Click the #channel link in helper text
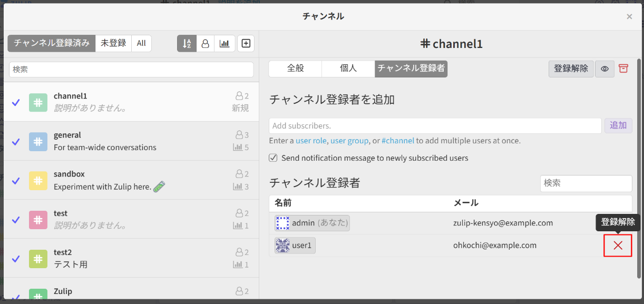644x304 pixels. pyautogui.click(x=398, y=141)
